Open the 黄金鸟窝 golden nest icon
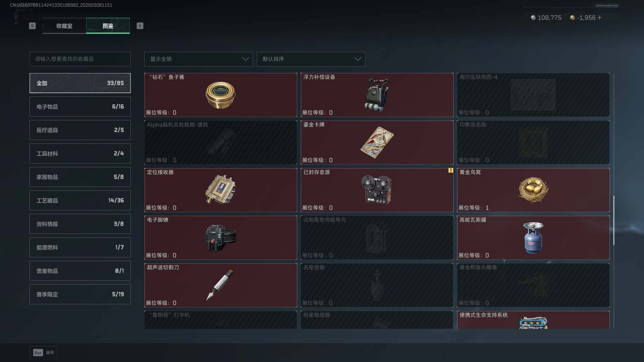 click(x=533, y=190)
